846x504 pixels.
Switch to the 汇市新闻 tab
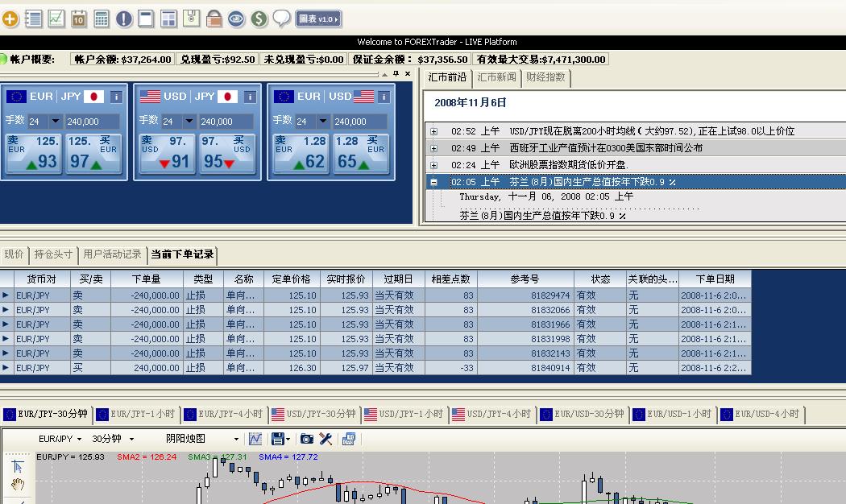click(x=497, y=77)
